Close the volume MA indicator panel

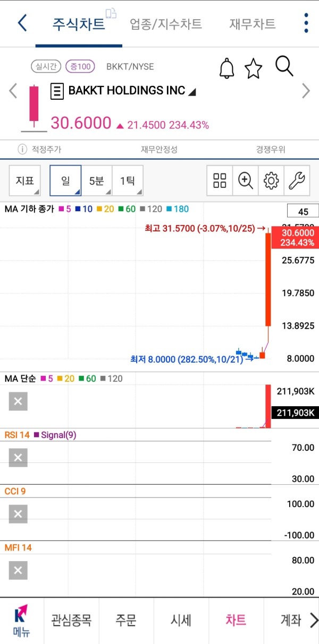tap(18, 401)
